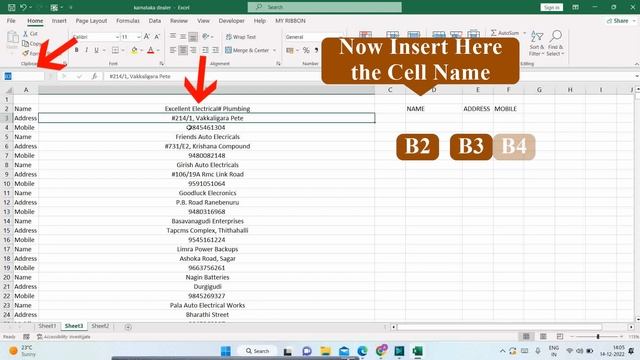The height and width of the screenshot is (360, 640).
Task: Click the Increase Indent icon
Action: pos(216,50)
